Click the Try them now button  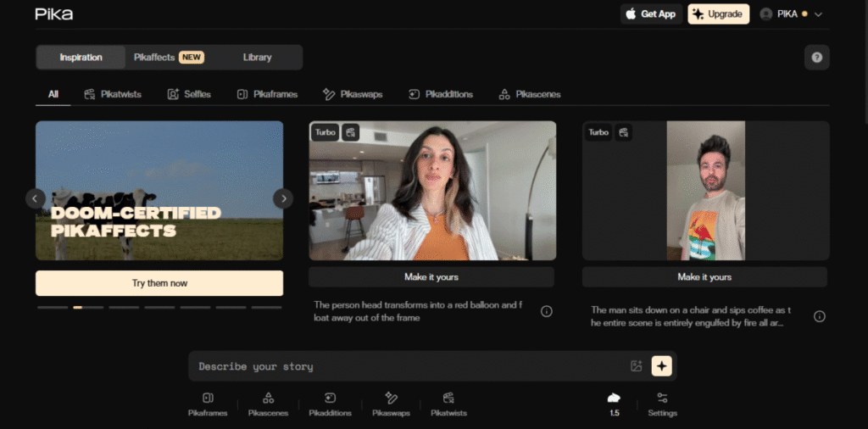[159, 283]
